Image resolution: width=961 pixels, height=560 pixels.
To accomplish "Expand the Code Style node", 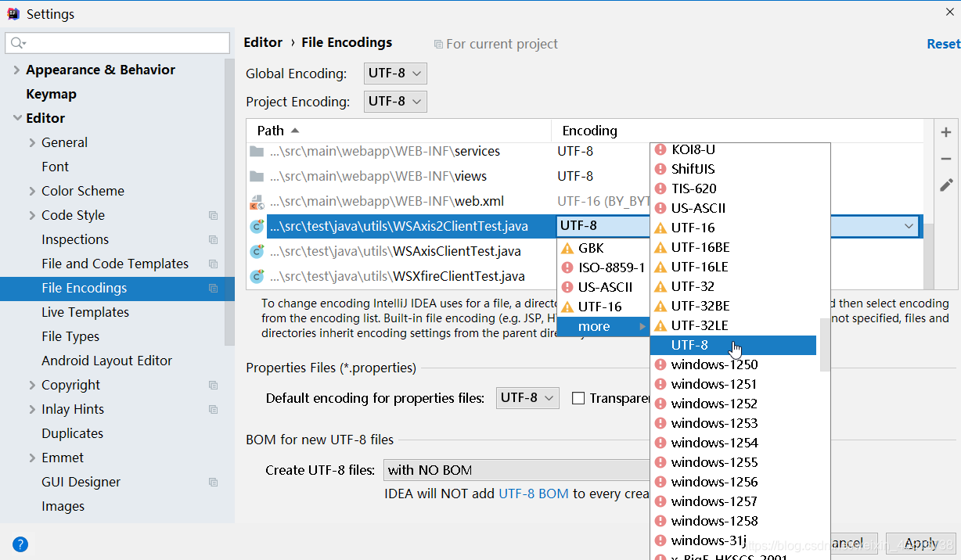I will (x=32, y=215).
